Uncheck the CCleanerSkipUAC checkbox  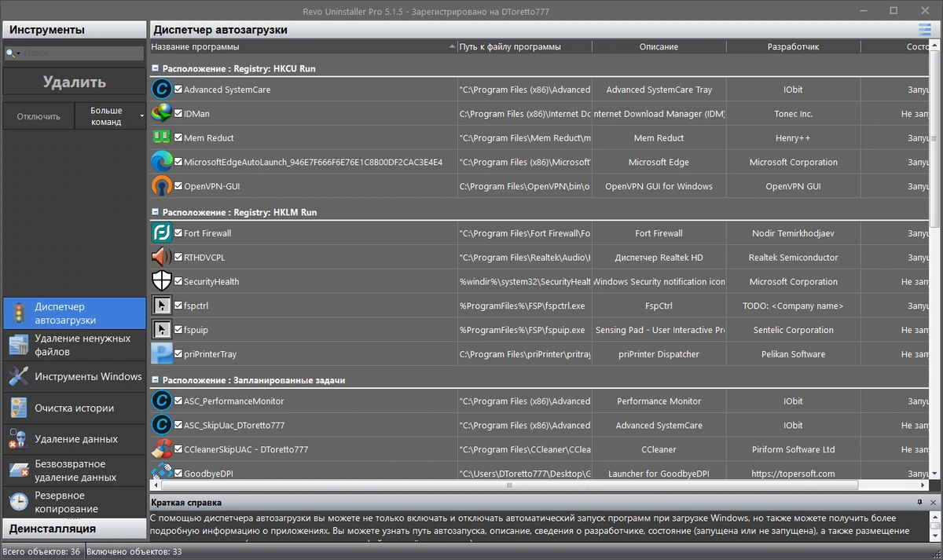click(178, 449)
